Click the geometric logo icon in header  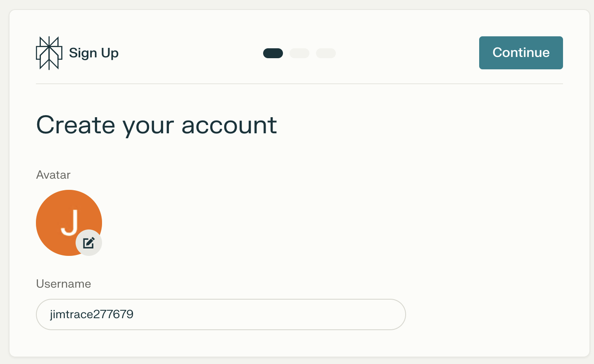49,53
